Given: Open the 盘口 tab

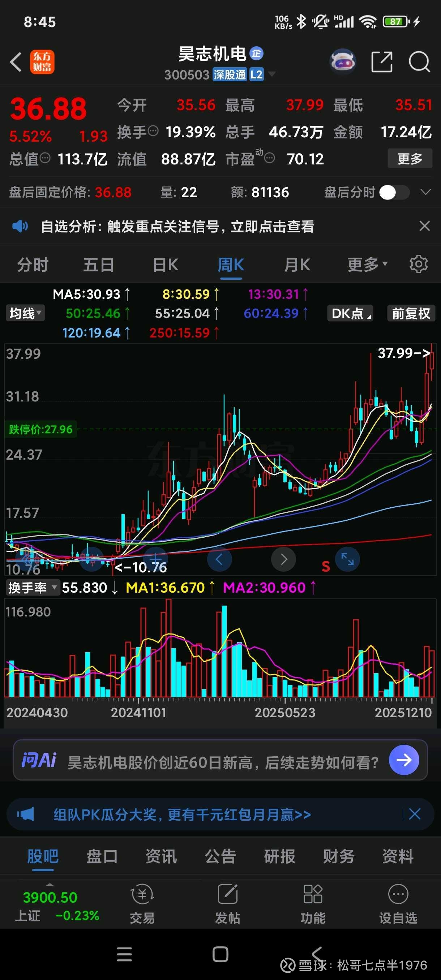Looking at the screenshot, I should (102, 857).
